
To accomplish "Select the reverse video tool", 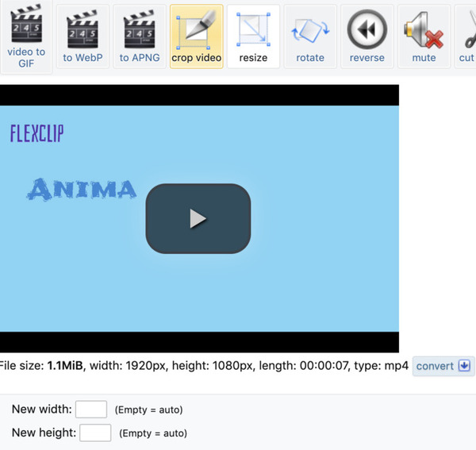I will click(x=367, y=37).
